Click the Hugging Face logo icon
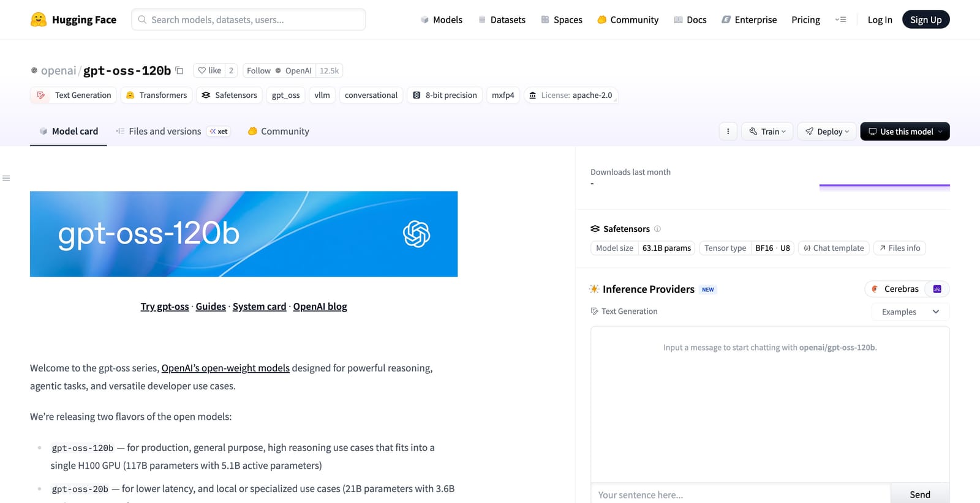 pos(39,20)
